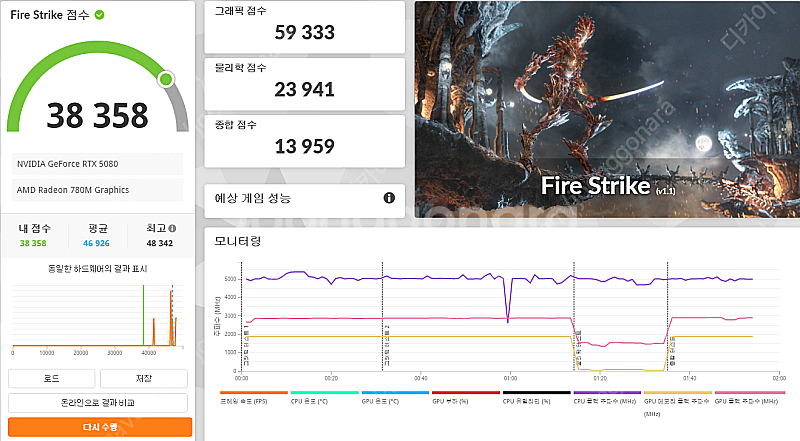Click the Fire Strike 점수 title
Image resolution: width=800 pixels, height=441 pixels.
[x=50, y=15]
